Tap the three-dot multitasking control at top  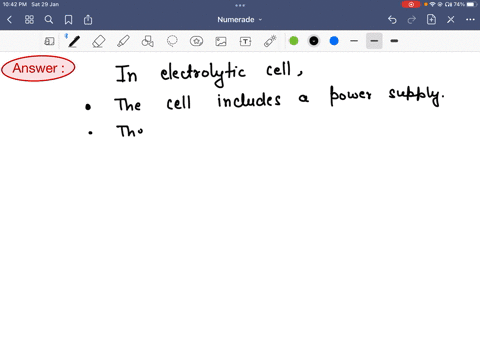point(240,5)
